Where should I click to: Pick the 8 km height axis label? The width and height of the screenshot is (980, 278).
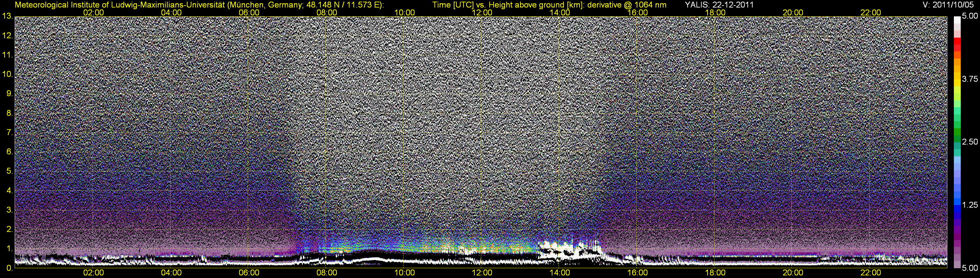[9, 113]
